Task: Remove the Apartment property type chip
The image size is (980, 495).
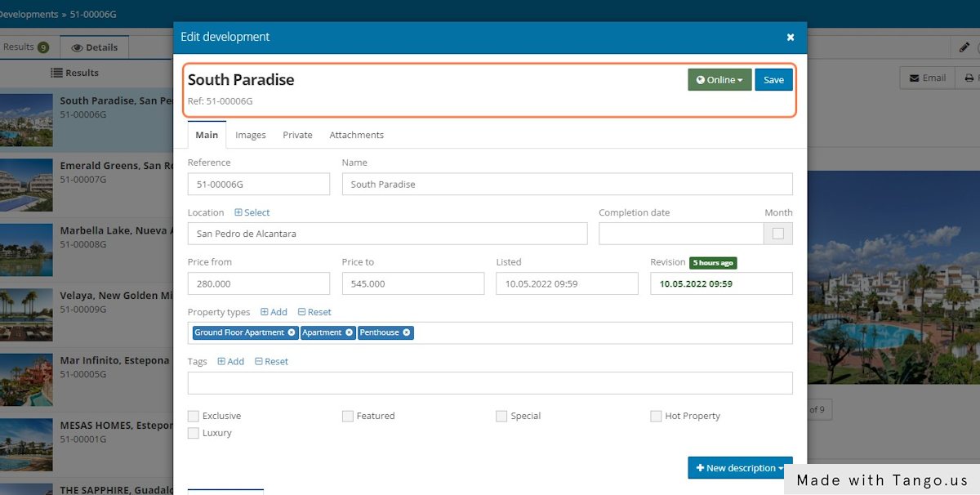Action: tap(349, 332)
